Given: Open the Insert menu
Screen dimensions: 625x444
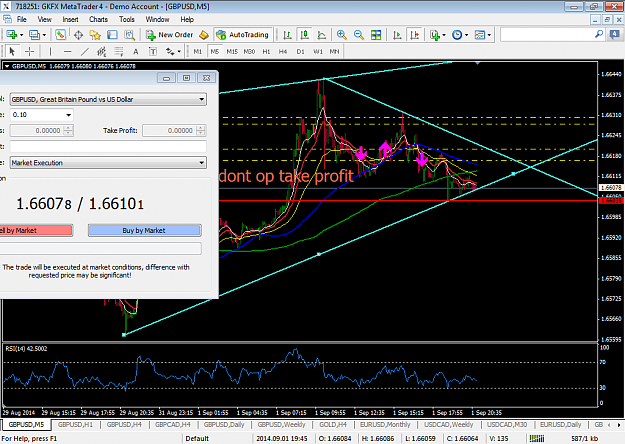Looking at the screenshot, I should click(x=70, y=19).
